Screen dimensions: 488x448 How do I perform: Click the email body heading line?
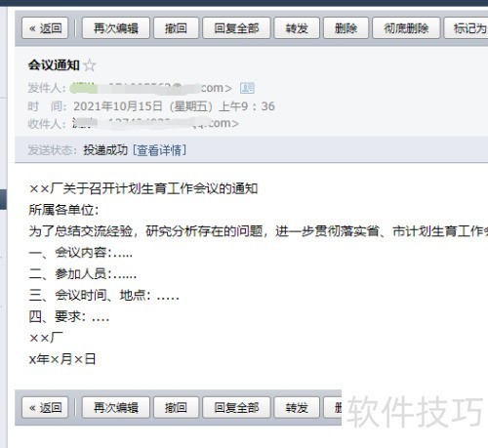143,188
